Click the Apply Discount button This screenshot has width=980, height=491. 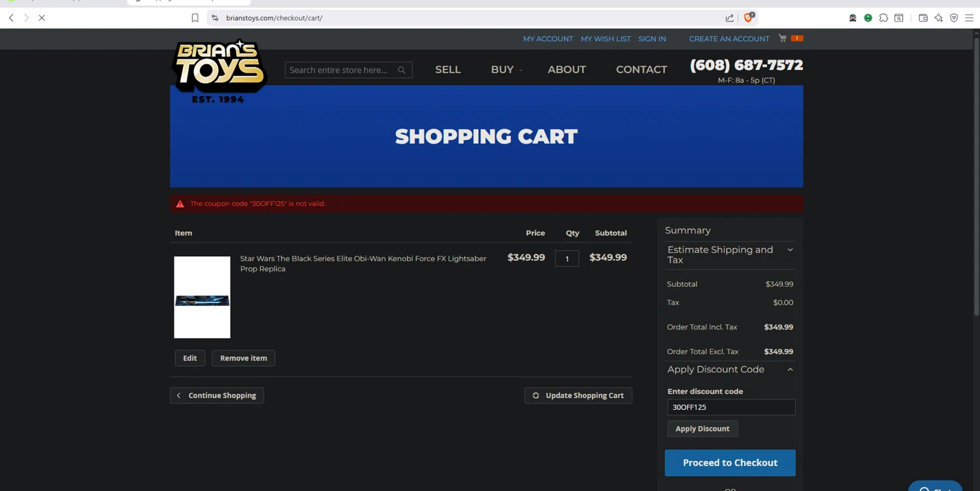click(702, 429)
